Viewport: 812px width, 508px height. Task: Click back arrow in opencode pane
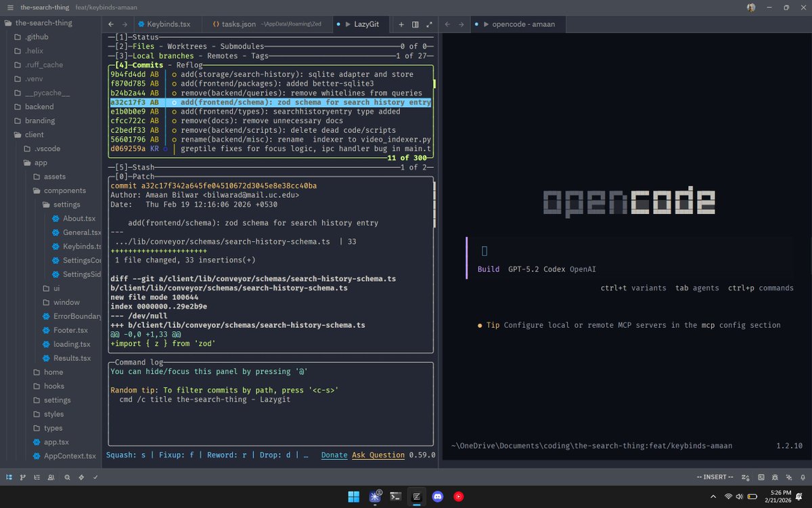(x=448, y=24)
